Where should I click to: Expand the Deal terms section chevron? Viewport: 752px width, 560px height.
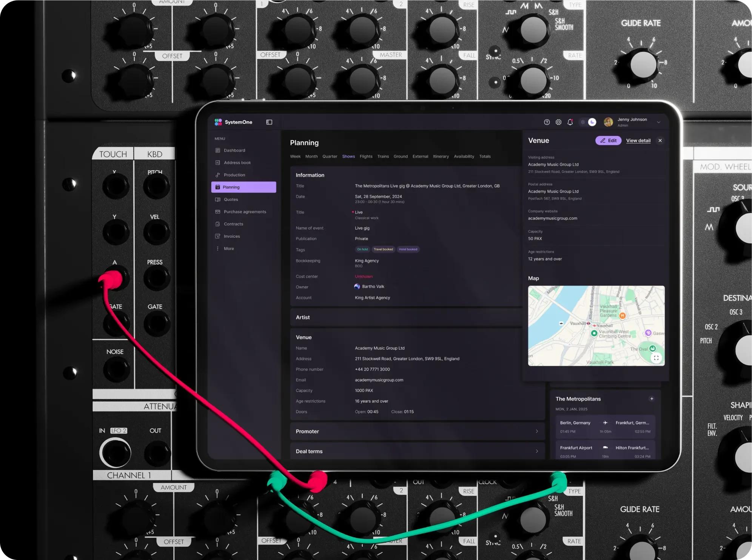(537, 451)
